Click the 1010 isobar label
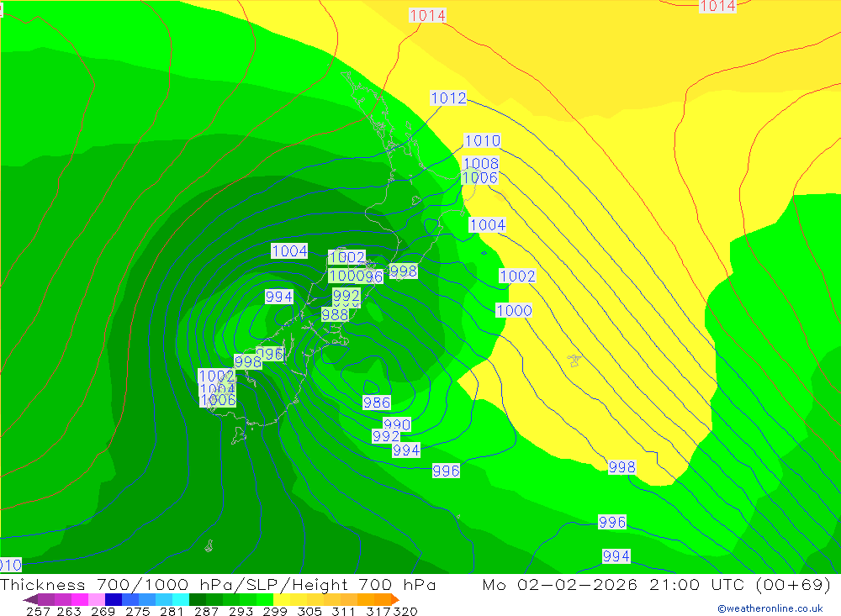 pyautogui.click(x=482, y=140)
